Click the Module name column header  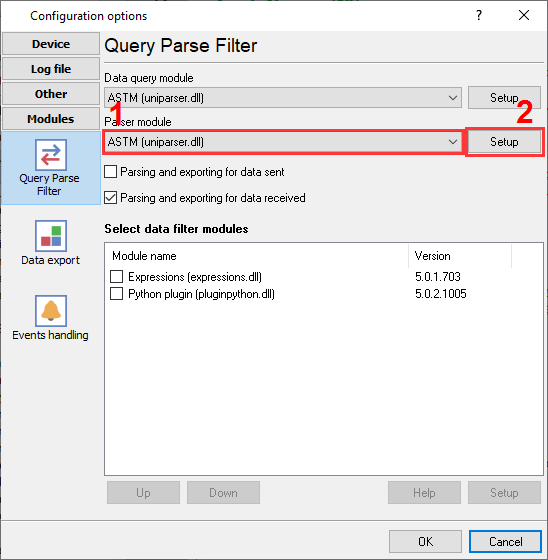coord(256,256)
